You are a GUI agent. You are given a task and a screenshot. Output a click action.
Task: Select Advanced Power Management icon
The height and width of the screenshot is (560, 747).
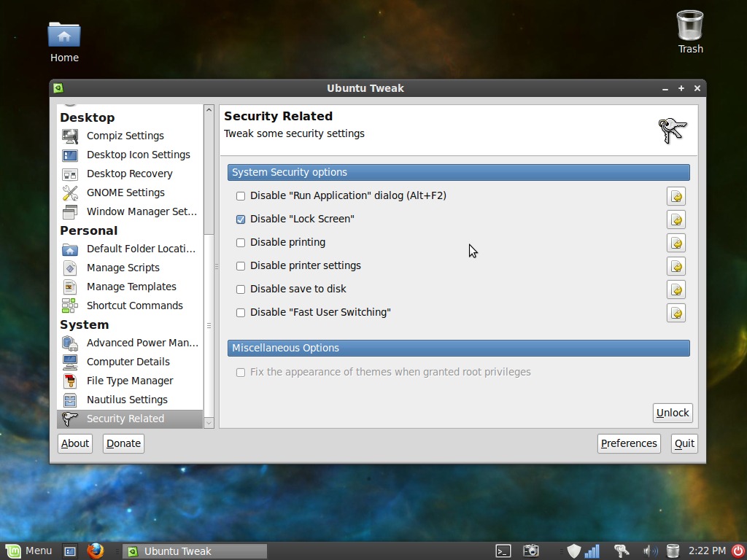pos(70,343)
